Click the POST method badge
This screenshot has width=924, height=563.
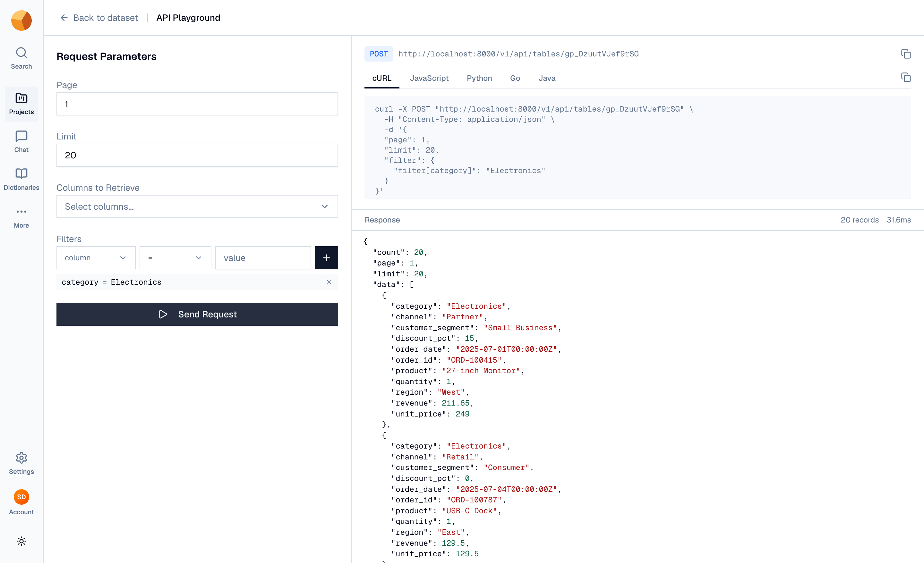(379, 54)
